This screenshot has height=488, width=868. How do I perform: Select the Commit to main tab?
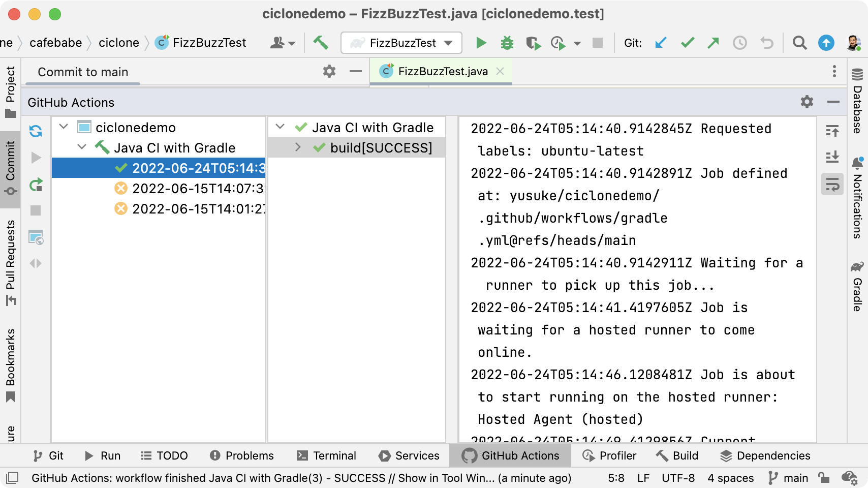(83, 72)
